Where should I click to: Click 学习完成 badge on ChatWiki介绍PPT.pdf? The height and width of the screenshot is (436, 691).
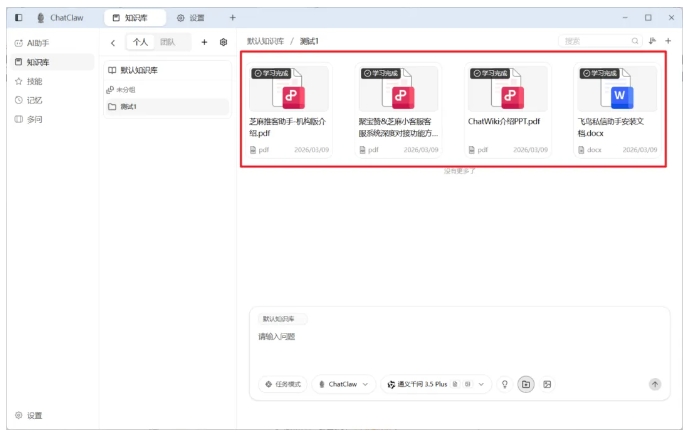click(490, 73)
